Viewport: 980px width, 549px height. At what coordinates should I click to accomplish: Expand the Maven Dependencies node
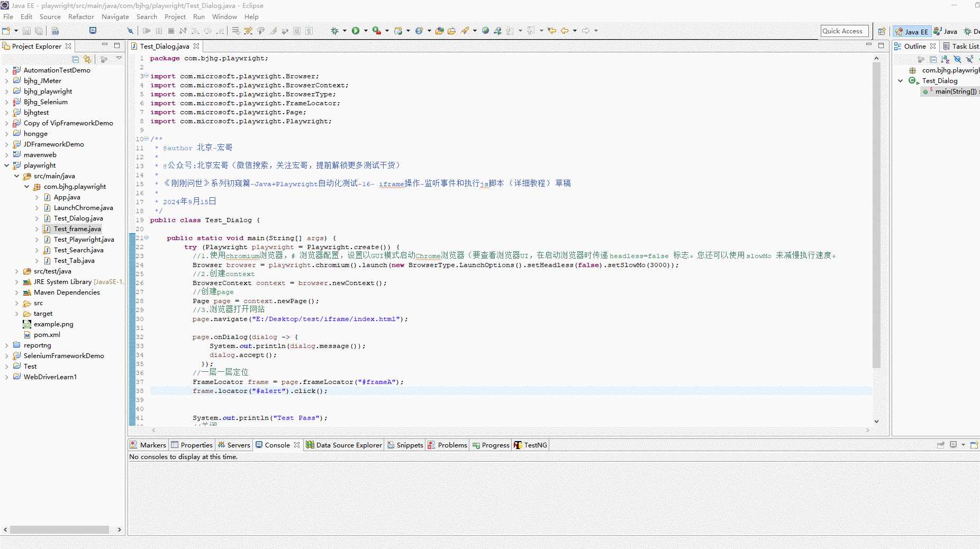coord(16,292)
